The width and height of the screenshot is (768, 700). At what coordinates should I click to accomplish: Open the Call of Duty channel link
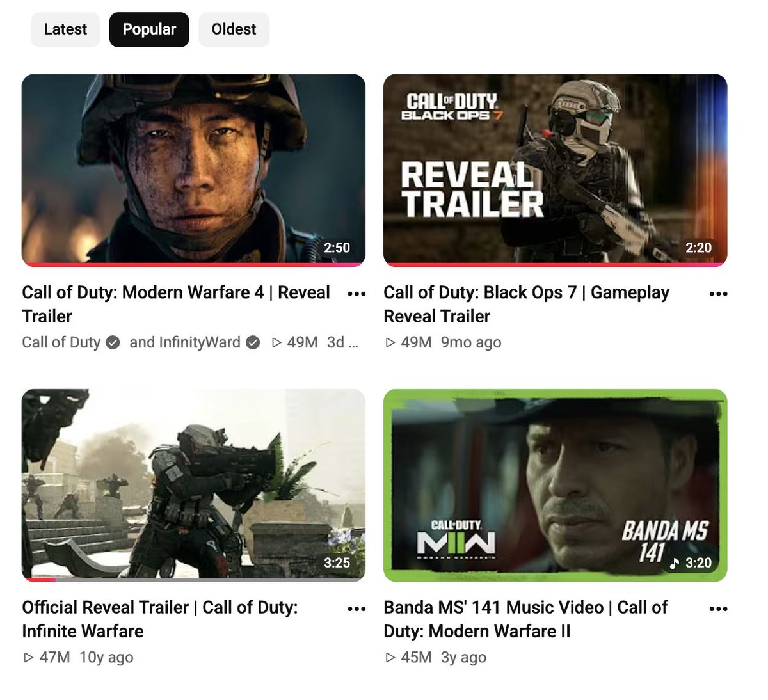[61, 342]
